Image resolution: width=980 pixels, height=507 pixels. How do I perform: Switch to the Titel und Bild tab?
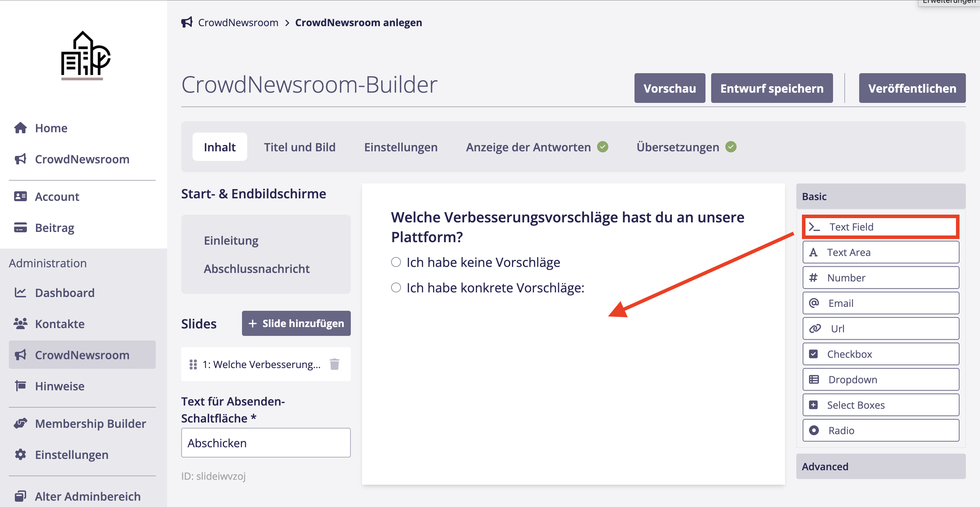pyautogui.click(x=299, y=147)
